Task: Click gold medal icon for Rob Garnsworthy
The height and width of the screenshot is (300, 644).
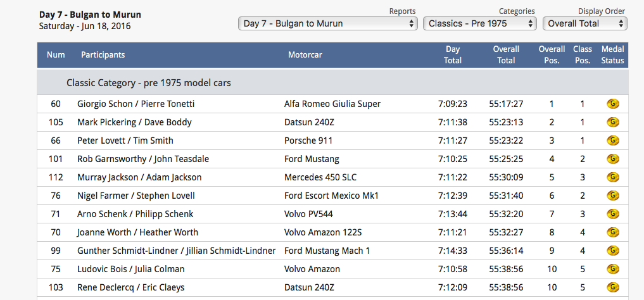Action: pos(612,159)
